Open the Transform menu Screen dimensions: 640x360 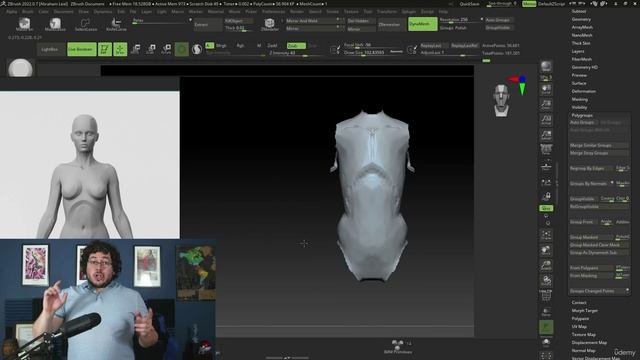386,11
